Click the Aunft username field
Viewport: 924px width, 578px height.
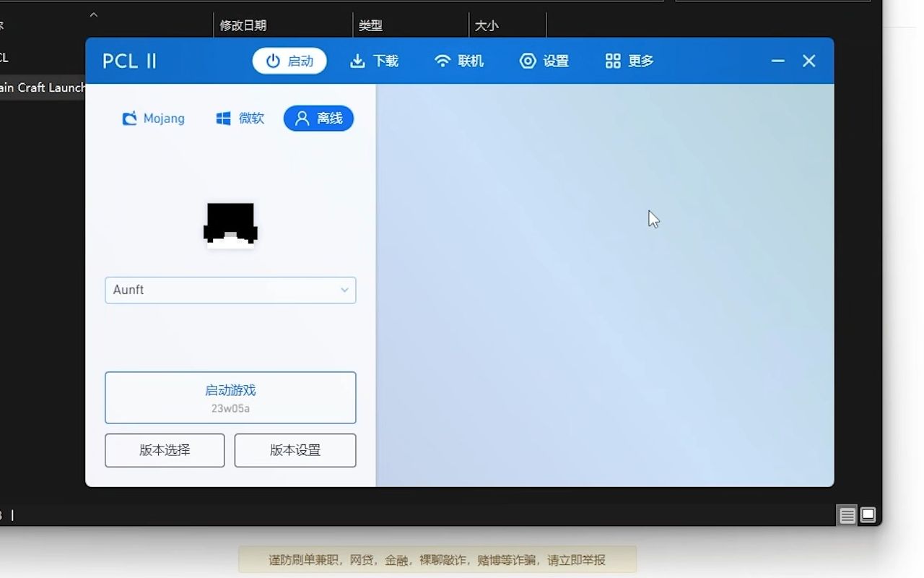click(230, 290)
